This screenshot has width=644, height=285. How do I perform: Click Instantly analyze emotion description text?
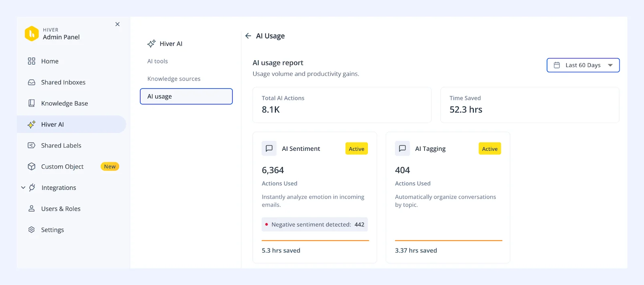tap(313, 201)
